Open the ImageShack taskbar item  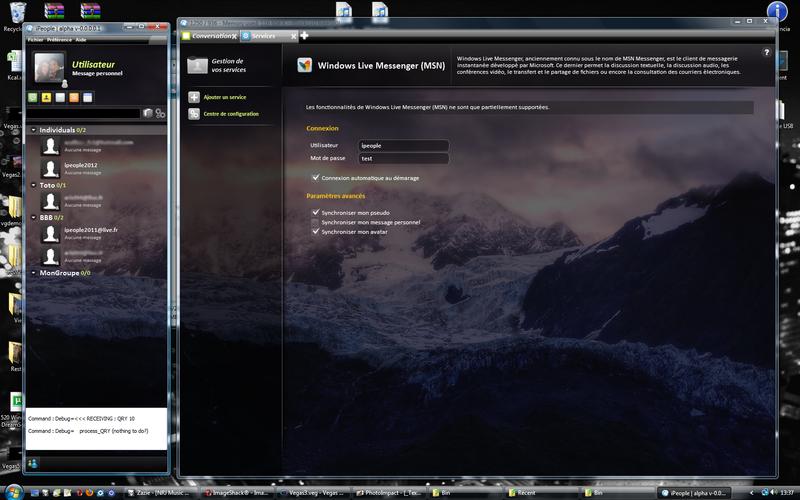pos(235,493)
